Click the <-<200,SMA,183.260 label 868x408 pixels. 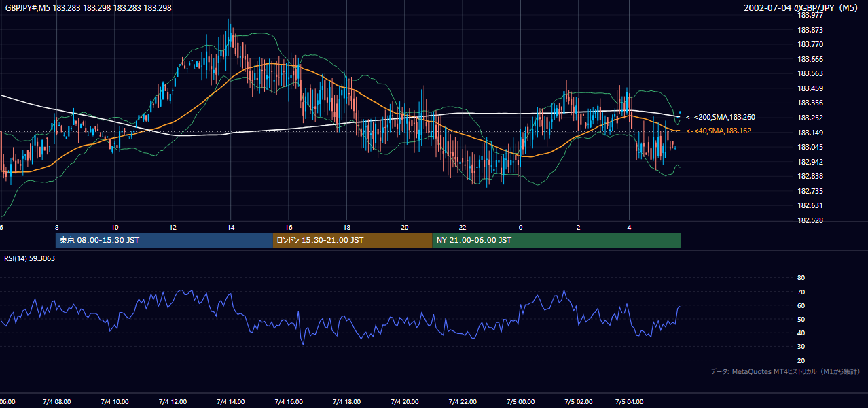click(x=721, y=118)
